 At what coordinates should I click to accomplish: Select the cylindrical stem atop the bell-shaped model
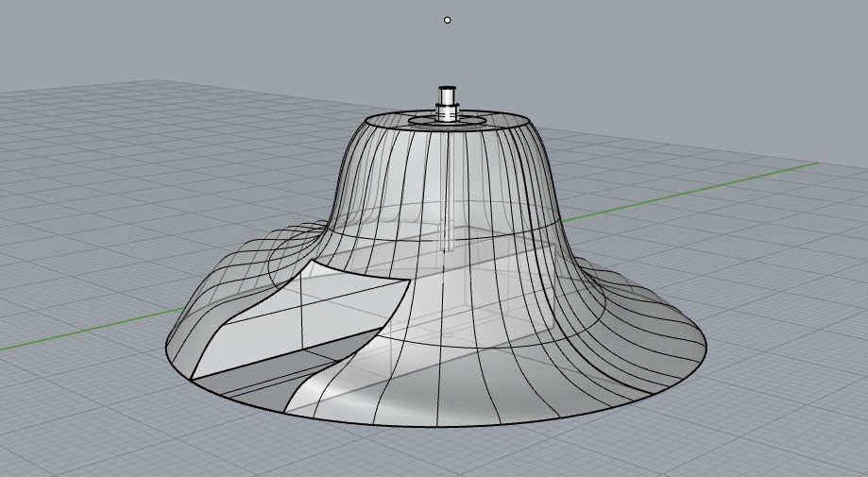447,104
